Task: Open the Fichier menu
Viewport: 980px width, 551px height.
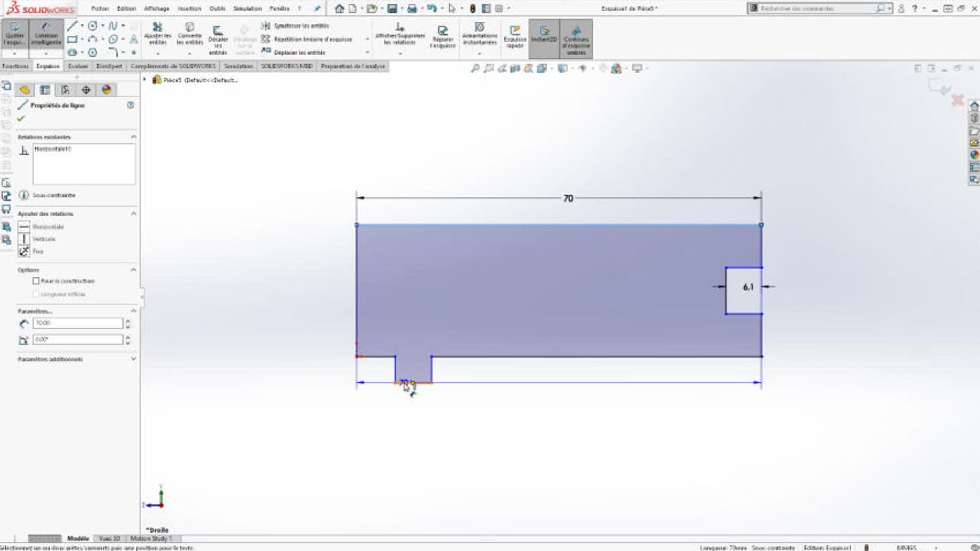Action: (x=100, y=9)
